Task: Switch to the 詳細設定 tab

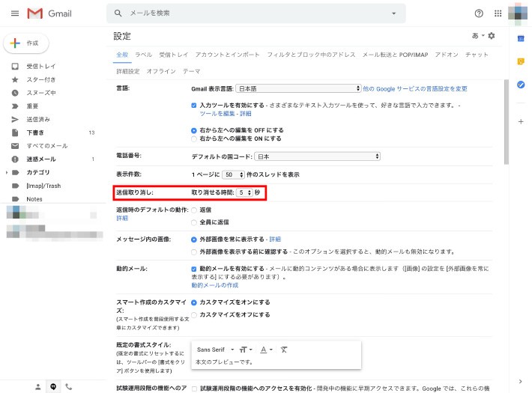Action: click(128, 71)
